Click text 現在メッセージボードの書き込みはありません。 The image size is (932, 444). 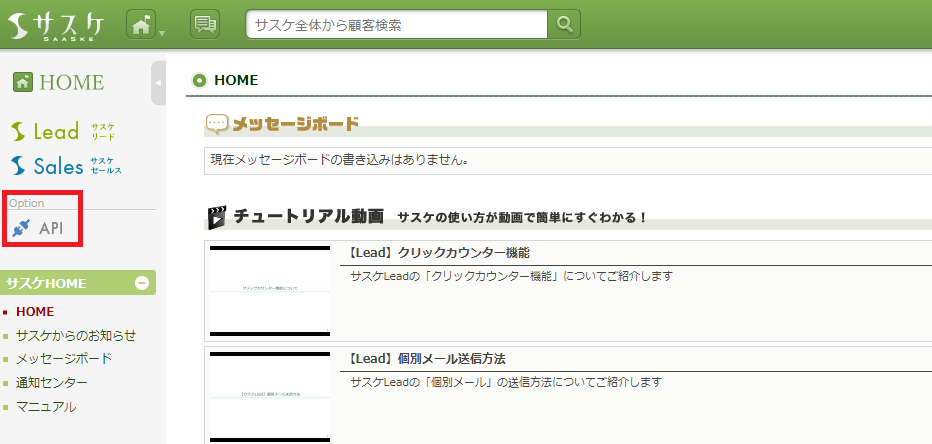point(339,160)
